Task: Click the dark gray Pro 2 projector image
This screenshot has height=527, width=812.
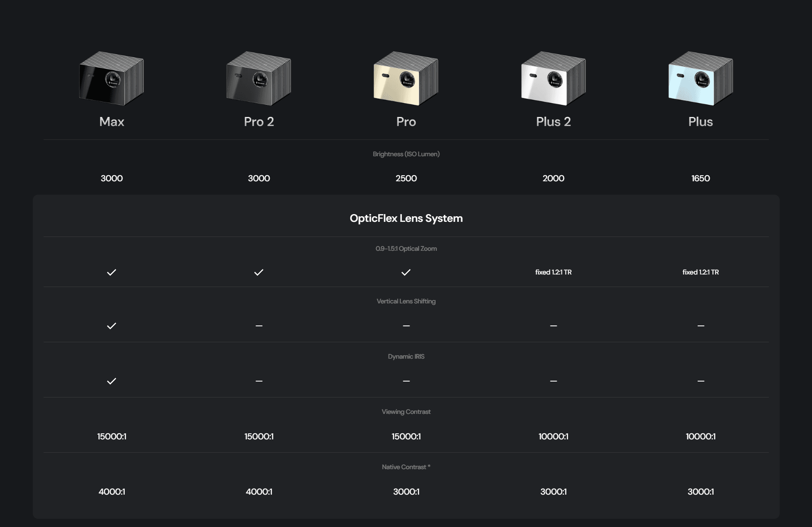Action: click(259, 79)
